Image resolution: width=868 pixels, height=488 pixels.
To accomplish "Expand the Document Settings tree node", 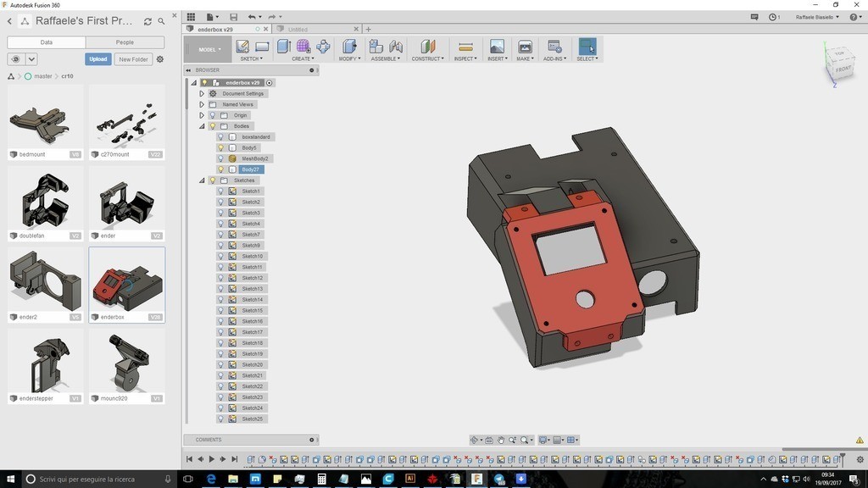I will click(x=202, y=93).
